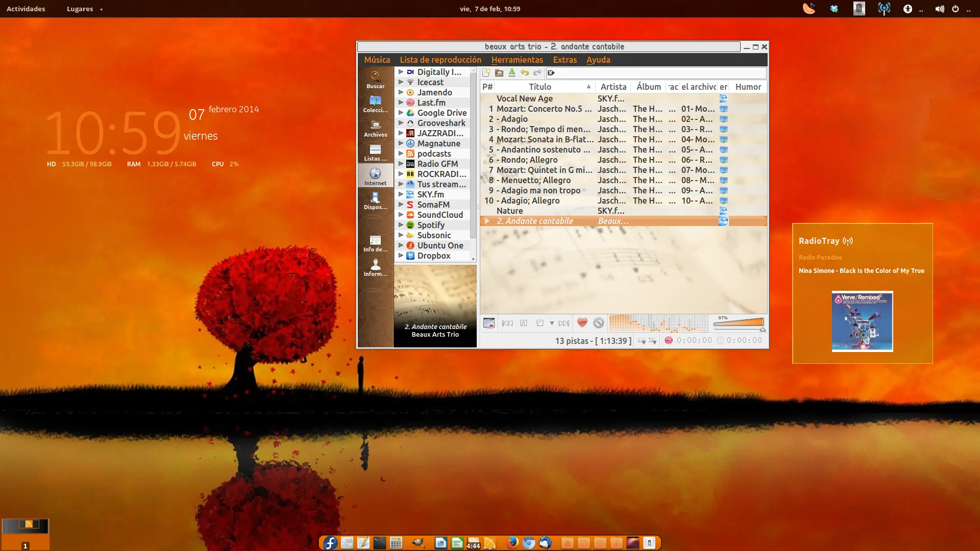Click the Título column header
Image resolution: width=980 pixels, height=551 pixels.
pyautogui.click(x=540, y=87)
